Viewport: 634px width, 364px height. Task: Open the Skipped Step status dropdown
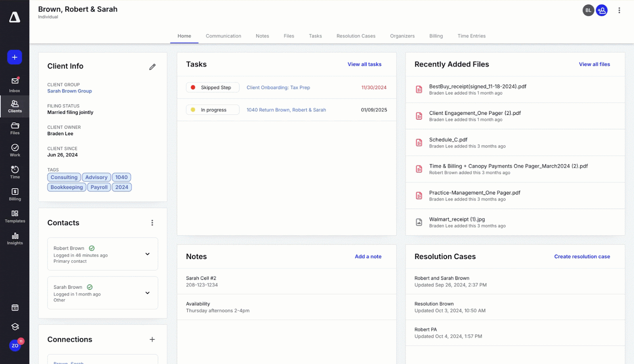pyautogui.click(x=212, y=88)
